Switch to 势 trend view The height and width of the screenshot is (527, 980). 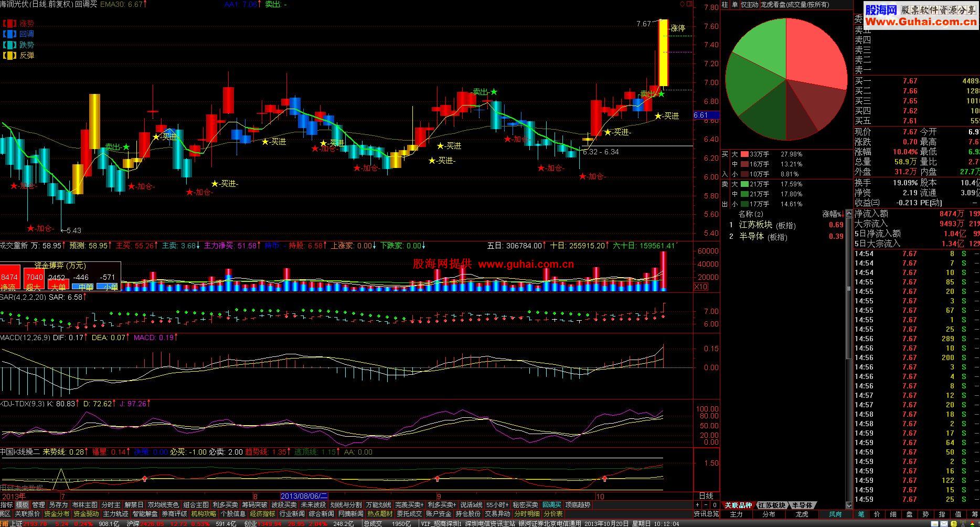coord(925,514)
